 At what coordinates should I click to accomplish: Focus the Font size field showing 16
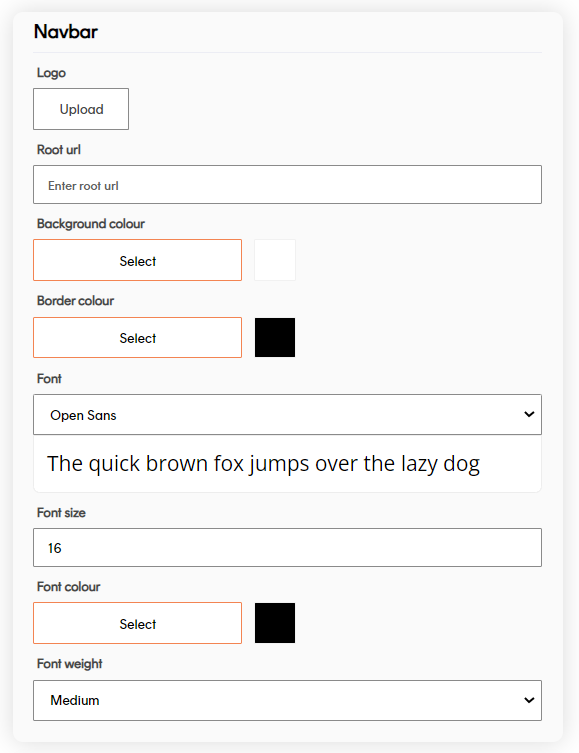(x=287, y=548)
